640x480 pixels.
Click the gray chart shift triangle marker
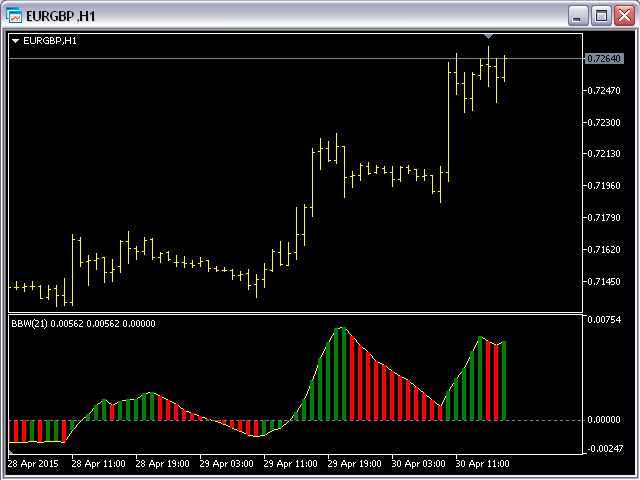(x=488, y=37)
